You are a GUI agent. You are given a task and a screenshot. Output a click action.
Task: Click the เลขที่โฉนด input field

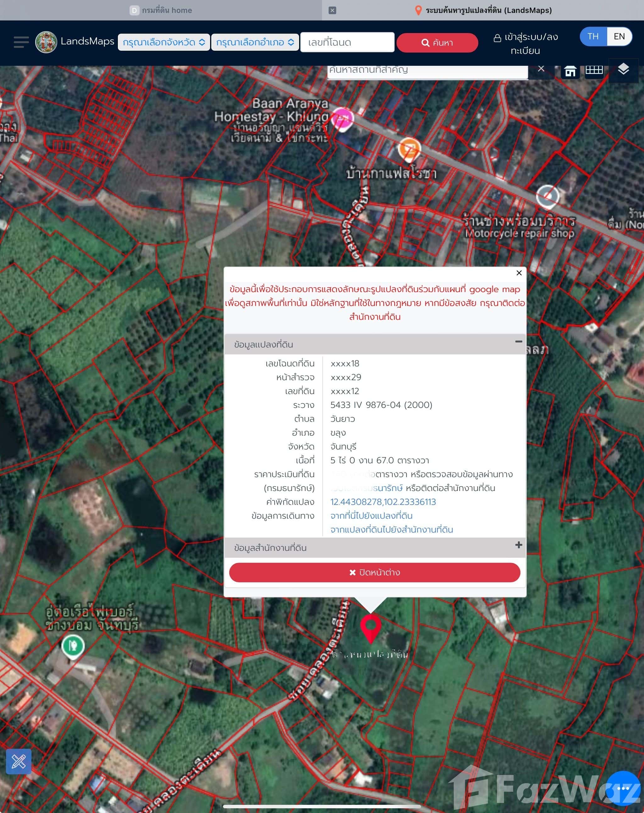[x=347, y=42]
